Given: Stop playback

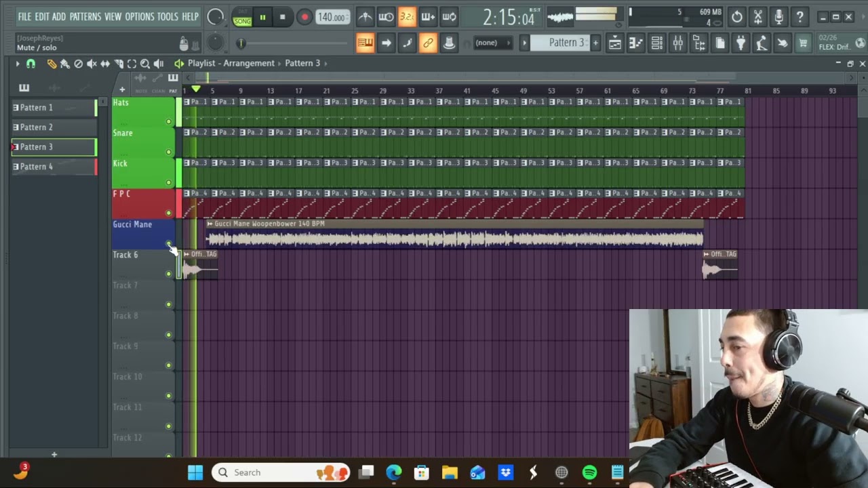Looking at the screenshot, I should click(282, 18).
